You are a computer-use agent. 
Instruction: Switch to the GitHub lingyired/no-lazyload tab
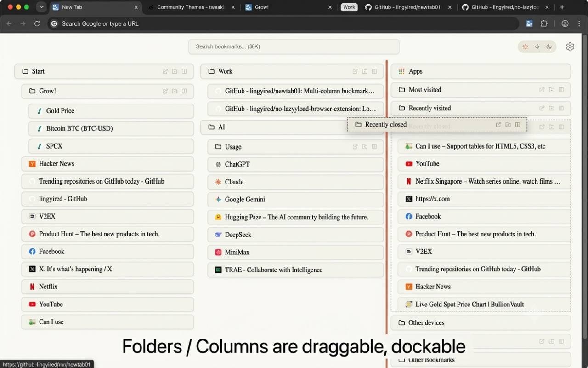click(x=505, y=7)
